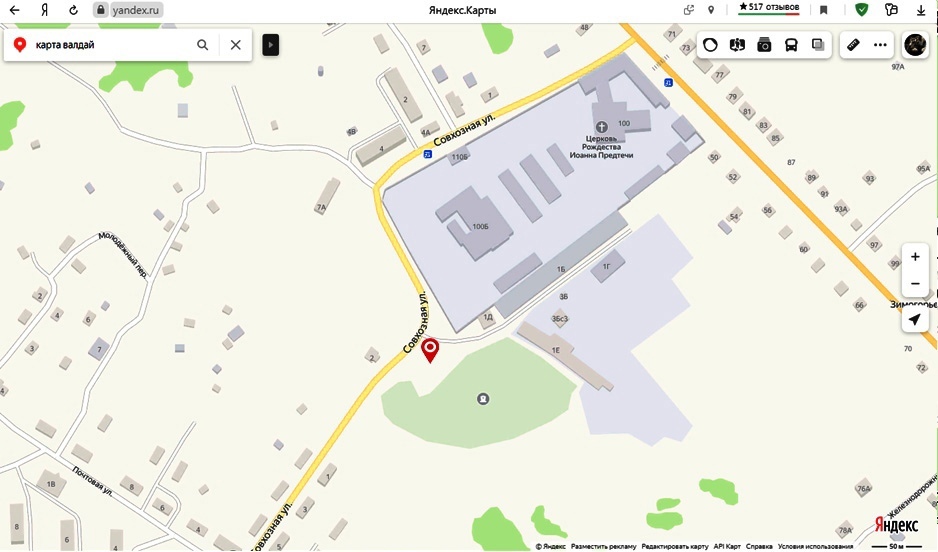
Task: Zoom in with the plus button
Action: tap(915, 257)
